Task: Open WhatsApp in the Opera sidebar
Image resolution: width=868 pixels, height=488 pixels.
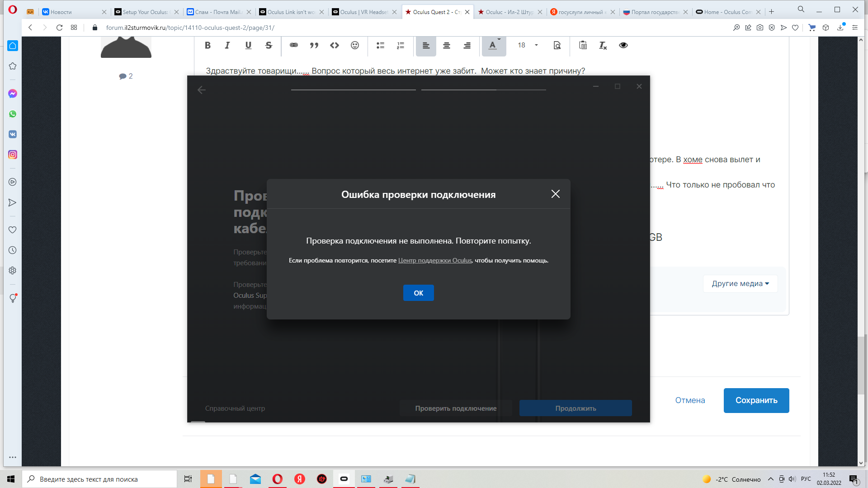Action: 13,114
